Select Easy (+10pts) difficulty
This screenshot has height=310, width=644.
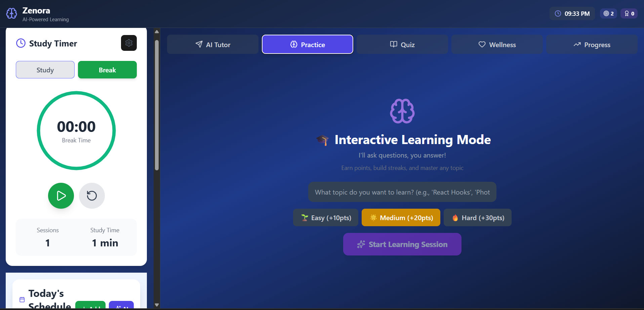click(326, 217)
